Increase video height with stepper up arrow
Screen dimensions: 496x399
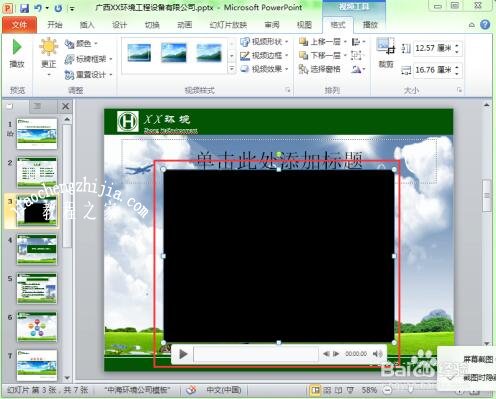[457, 45]
